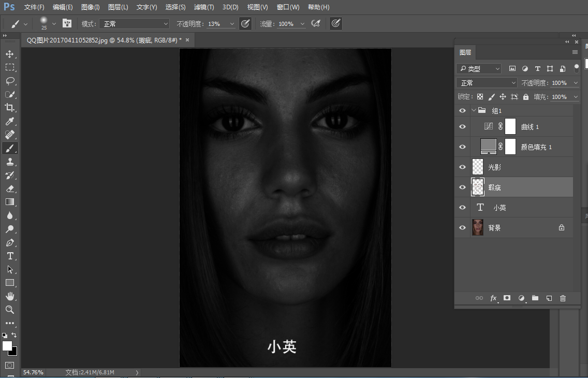
Task: Select the Horizontal Type tool
Action: (x=9, y=256)
